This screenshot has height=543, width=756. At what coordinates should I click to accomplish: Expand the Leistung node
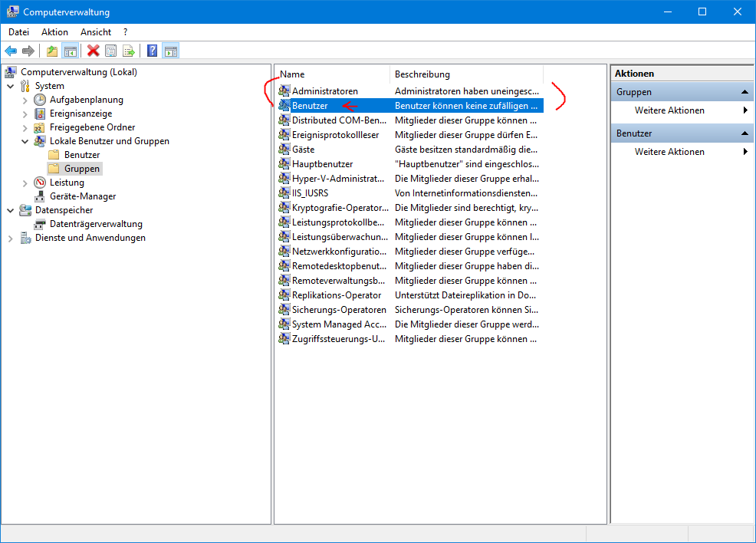[x=25, y=183]
